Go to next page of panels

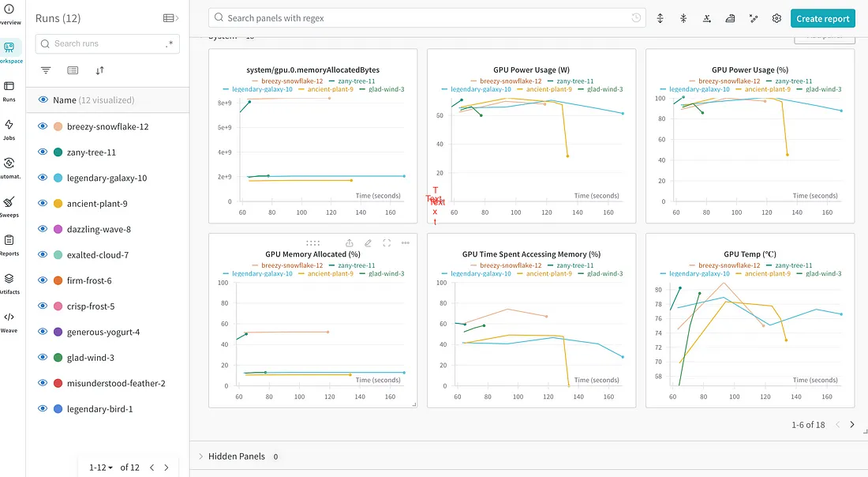point(852,425)
